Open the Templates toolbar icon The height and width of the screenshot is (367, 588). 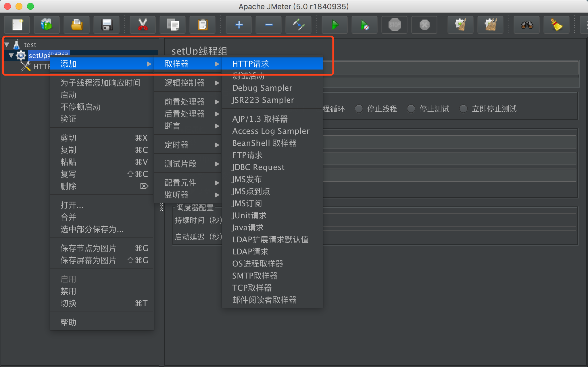(x=47, y=25)
